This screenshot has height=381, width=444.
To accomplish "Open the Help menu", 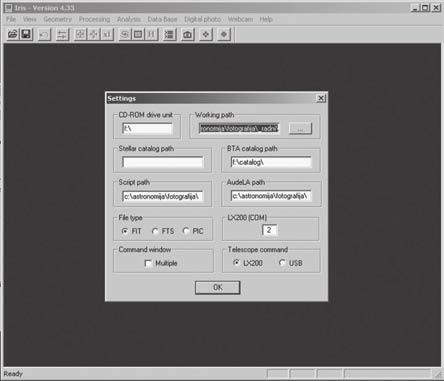I will [266, 19].
